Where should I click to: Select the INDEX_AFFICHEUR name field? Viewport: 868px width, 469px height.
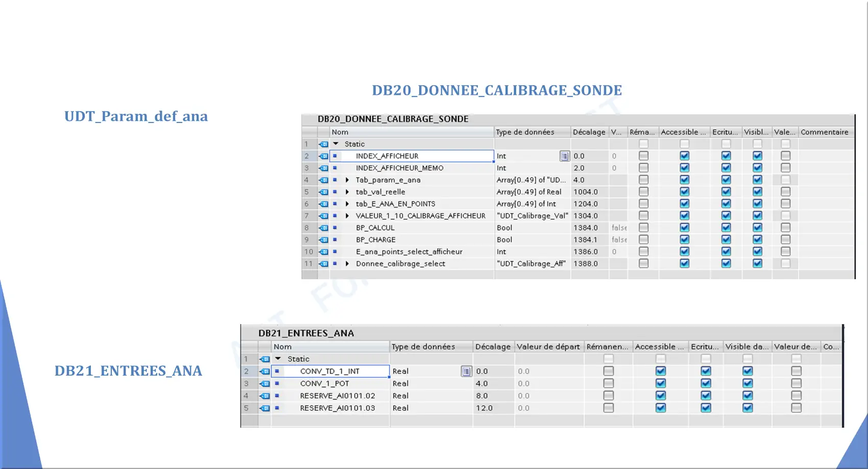(x=412, y=156)
